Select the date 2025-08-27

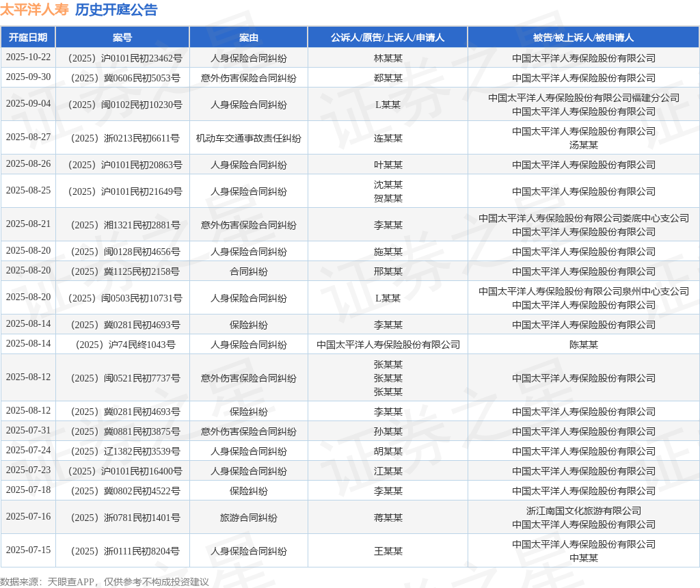28,137
